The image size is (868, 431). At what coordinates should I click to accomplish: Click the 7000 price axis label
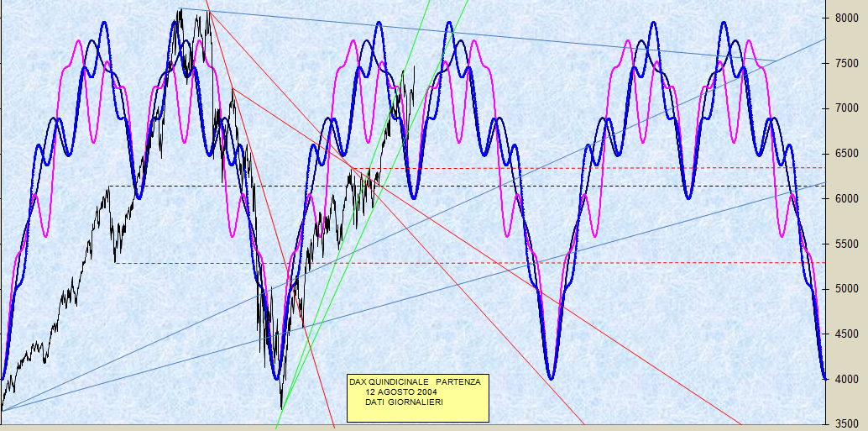click(x=847, y=108)
